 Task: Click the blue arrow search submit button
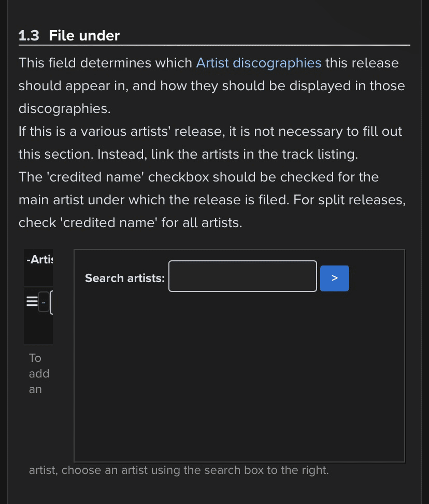pos(335,278)
